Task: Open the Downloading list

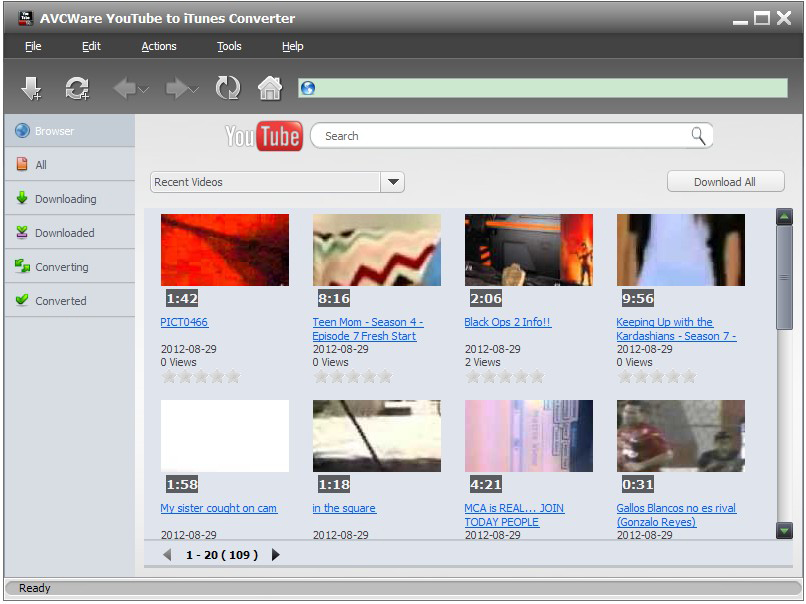Action: 70,198
